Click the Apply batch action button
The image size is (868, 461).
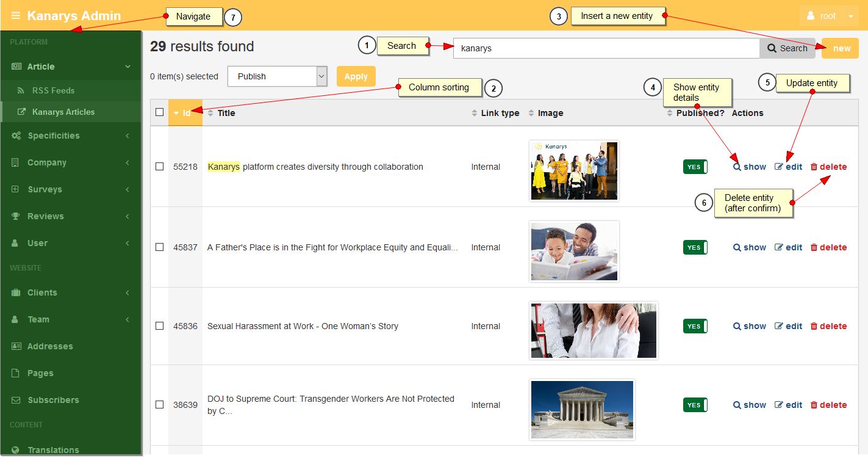point(356,76)
